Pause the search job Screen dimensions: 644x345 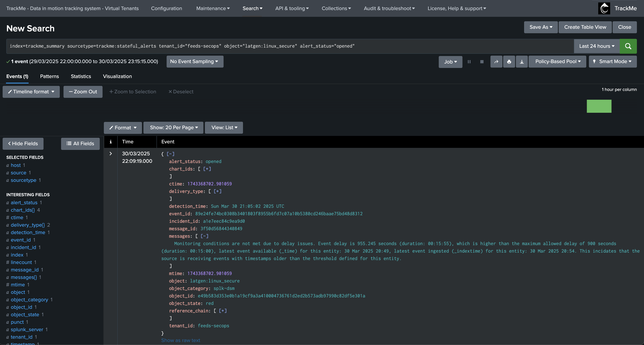(x=469, y=62)
